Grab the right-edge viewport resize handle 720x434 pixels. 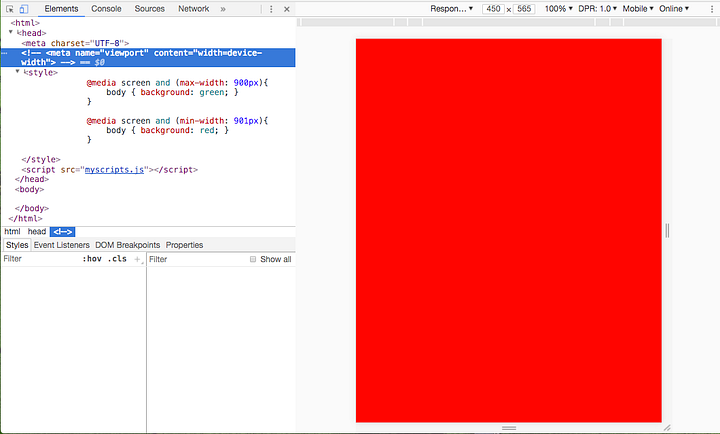click(667, 230)
